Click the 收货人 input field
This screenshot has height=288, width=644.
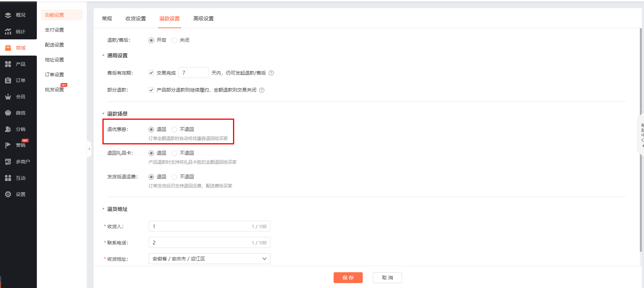210,226
